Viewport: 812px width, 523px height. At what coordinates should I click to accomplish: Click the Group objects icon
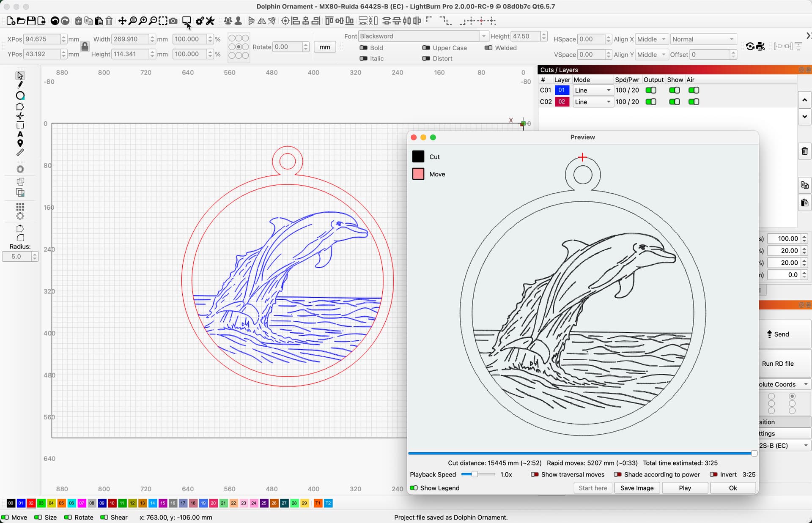tap(228, 21)
